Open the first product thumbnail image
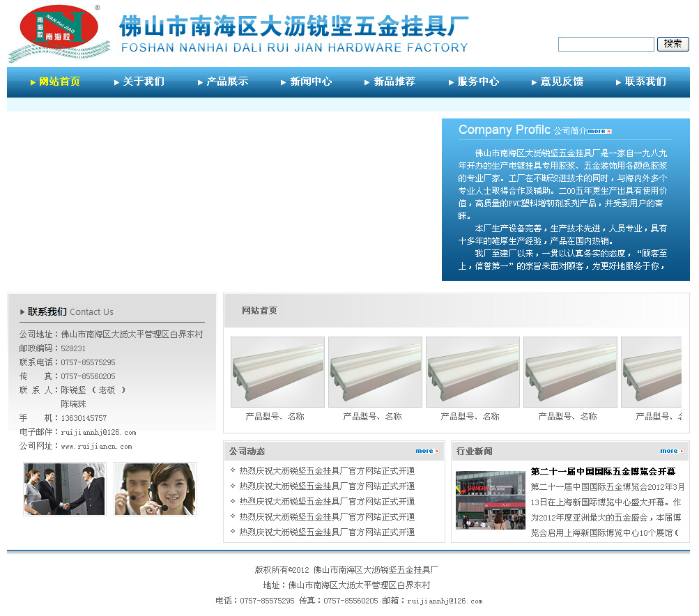Screen dimensions: 699x616 tap(277, 372)
